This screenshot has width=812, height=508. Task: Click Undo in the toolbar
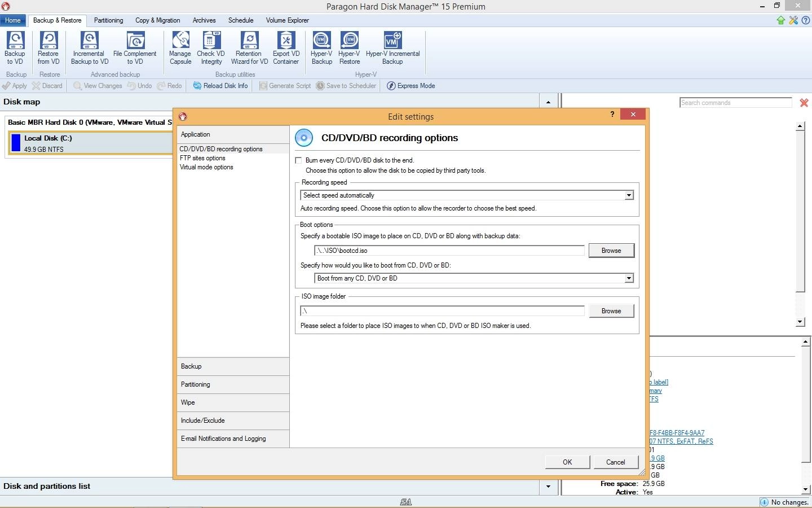[x=139, y=86]
